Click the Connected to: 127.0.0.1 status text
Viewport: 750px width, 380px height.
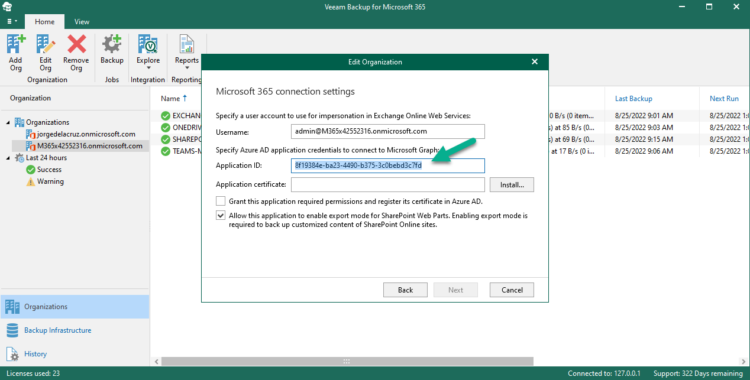pos(604,373)
